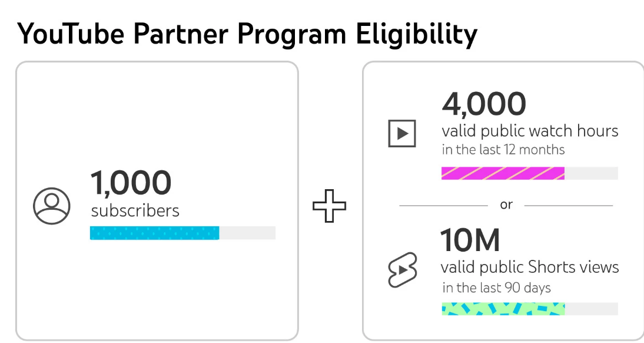Screen dimensions: 644x343
Task: Click the YouTube Shorts logo icon
Action: (403, 270)
